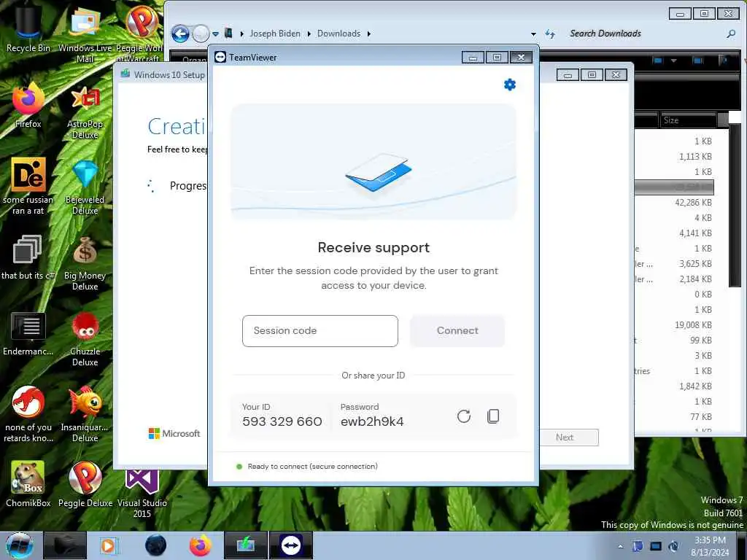Click Joseph Biden in Explorer address path
This screenshot has height=560, width=747.
275,34
